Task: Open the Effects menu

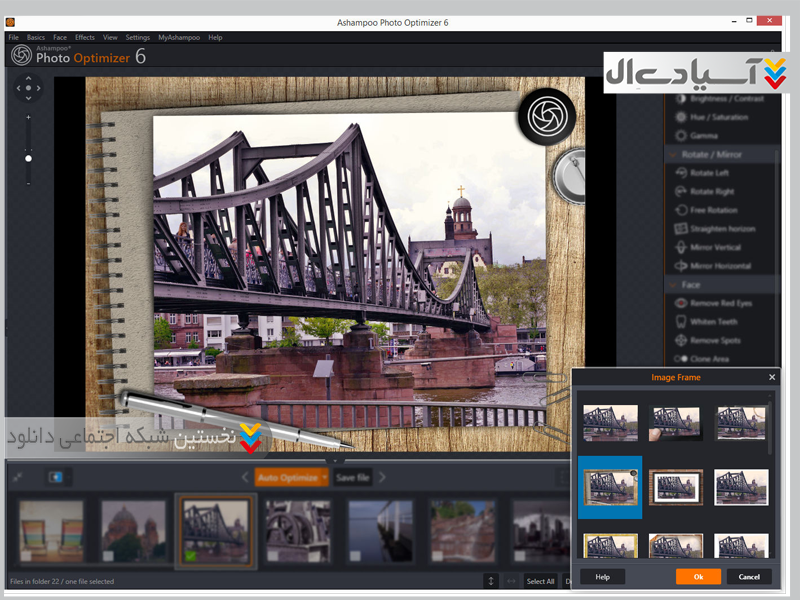Action: [84, 37]
